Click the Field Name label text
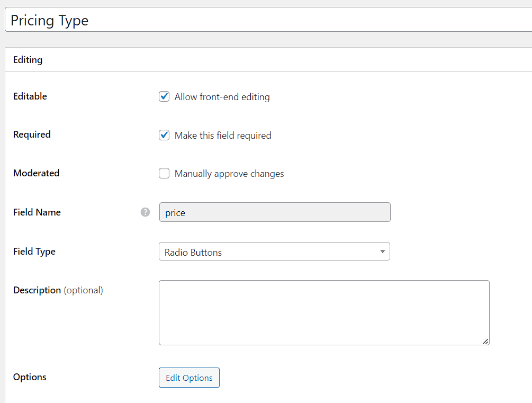The width and height of the screenshot is (532, 403). (37, 212)
